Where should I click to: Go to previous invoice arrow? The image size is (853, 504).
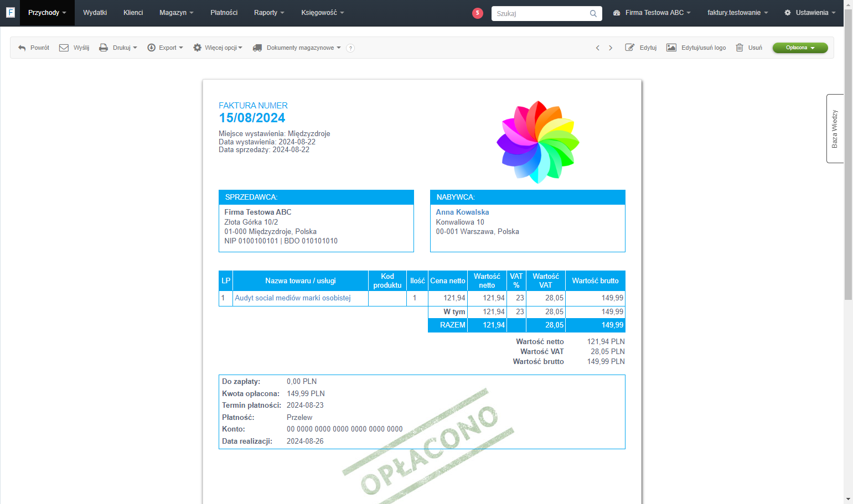click(x=597, y=48)
